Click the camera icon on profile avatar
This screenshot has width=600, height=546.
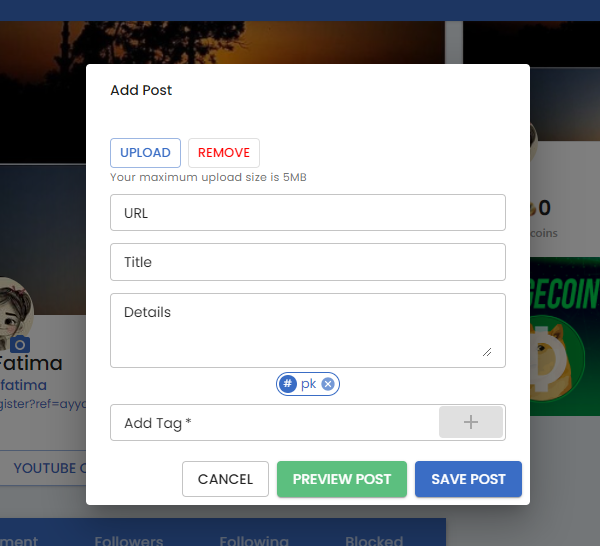[20, 344]
